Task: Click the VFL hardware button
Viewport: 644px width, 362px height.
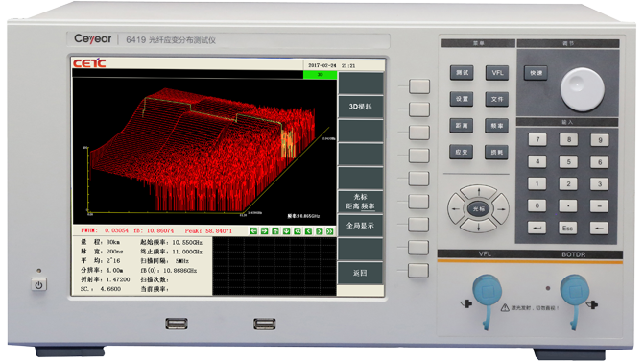Action: click(497, 73)
